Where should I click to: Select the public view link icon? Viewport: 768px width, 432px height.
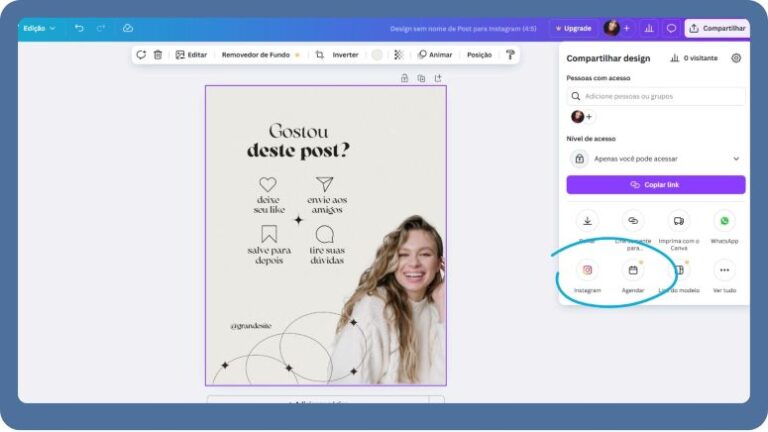tap(633, 221)
